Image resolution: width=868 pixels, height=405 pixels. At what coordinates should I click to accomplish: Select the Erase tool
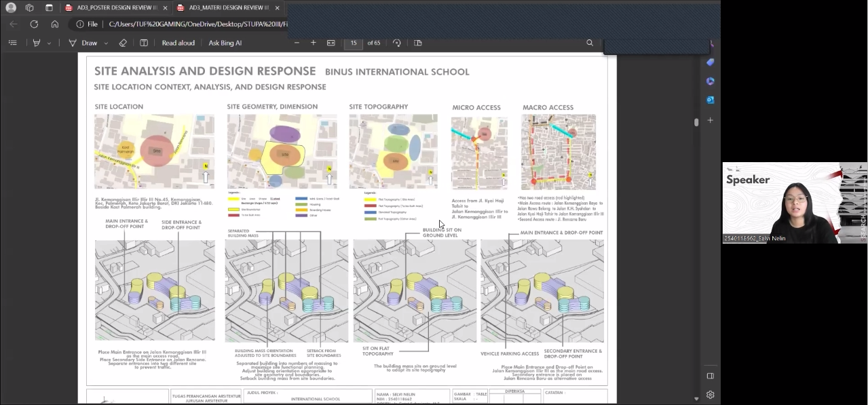click(x=123, y=43)
